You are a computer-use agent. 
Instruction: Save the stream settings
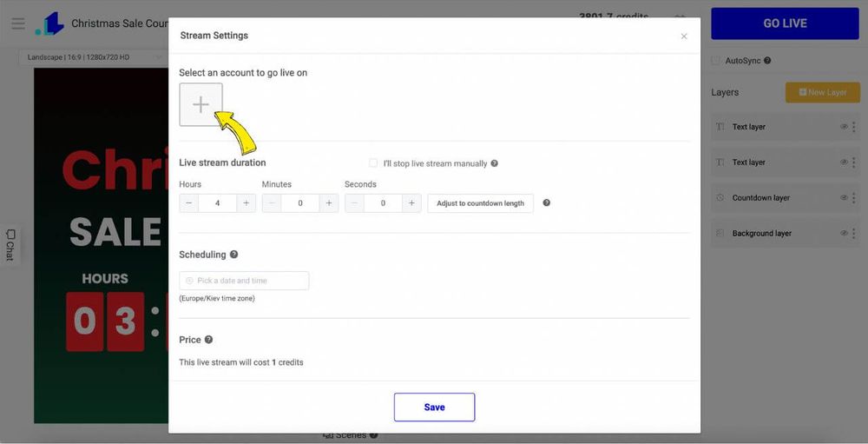(434, 407)
